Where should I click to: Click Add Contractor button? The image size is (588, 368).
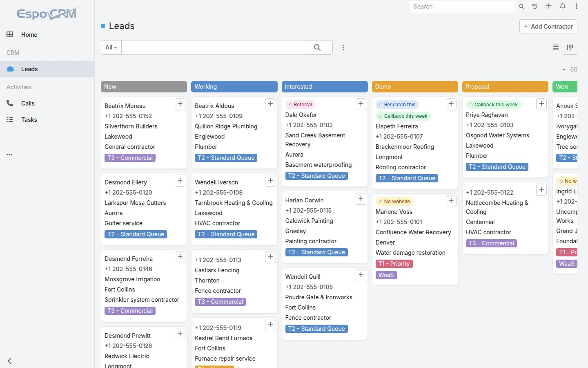548,27
